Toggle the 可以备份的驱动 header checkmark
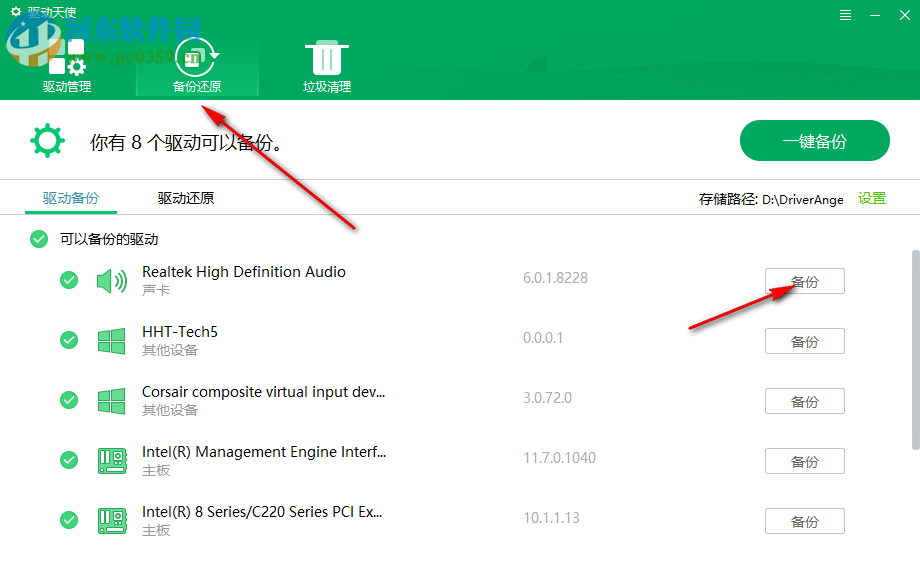 (x=38, y=239)
